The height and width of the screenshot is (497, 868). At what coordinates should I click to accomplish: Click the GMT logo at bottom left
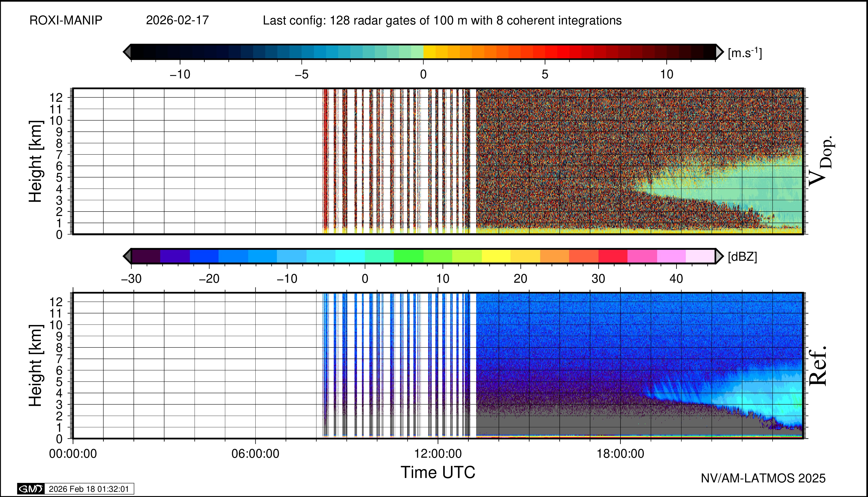coord(31,489)
